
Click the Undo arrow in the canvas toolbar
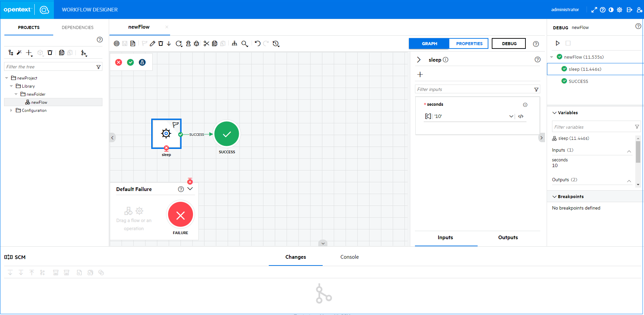(257, 43)
